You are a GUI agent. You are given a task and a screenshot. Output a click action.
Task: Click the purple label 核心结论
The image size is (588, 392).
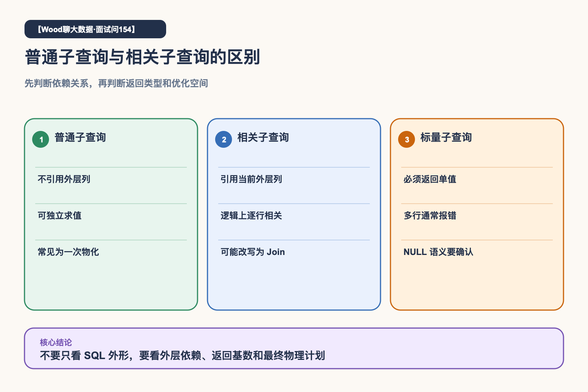tap(56, 342)
